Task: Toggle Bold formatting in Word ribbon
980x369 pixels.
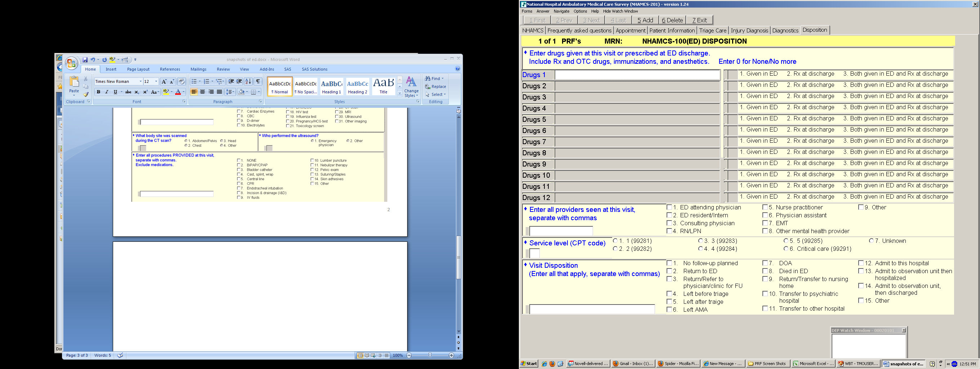Action: pos(98,92)
